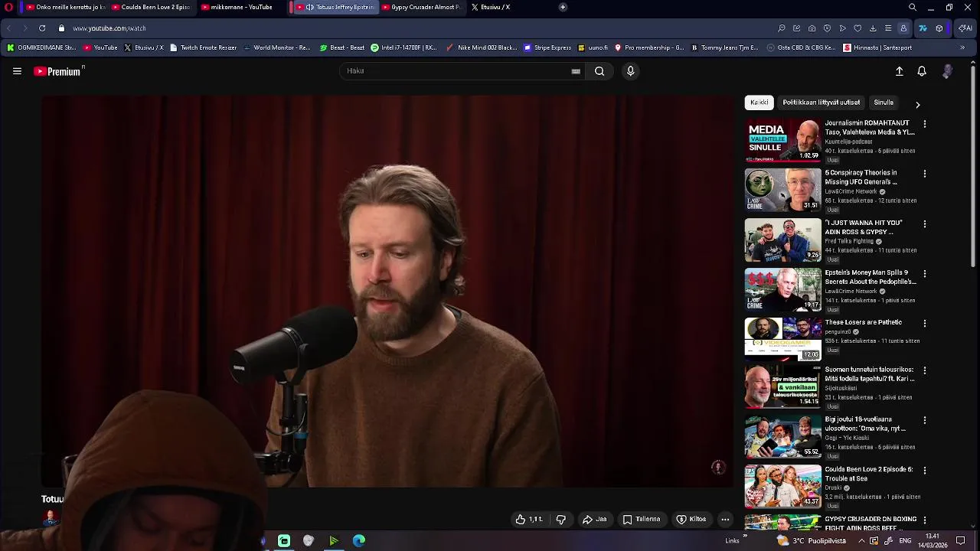The height and width of the screenshot is (551, 980).
Task: Share the video with the Jaa button
Action: pos(594,519)
